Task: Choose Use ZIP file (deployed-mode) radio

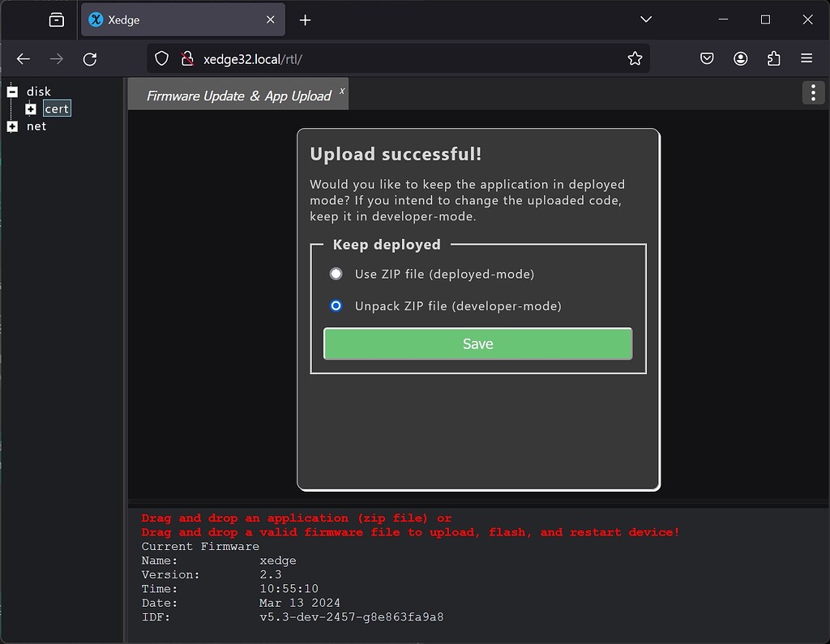Action: pos(336,274)
